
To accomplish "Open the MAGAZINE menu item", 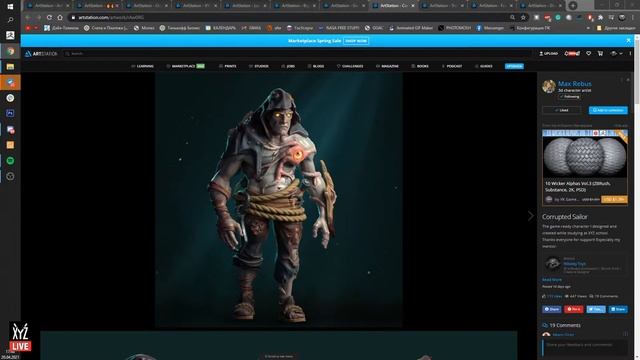I will (x=387, y=66).
